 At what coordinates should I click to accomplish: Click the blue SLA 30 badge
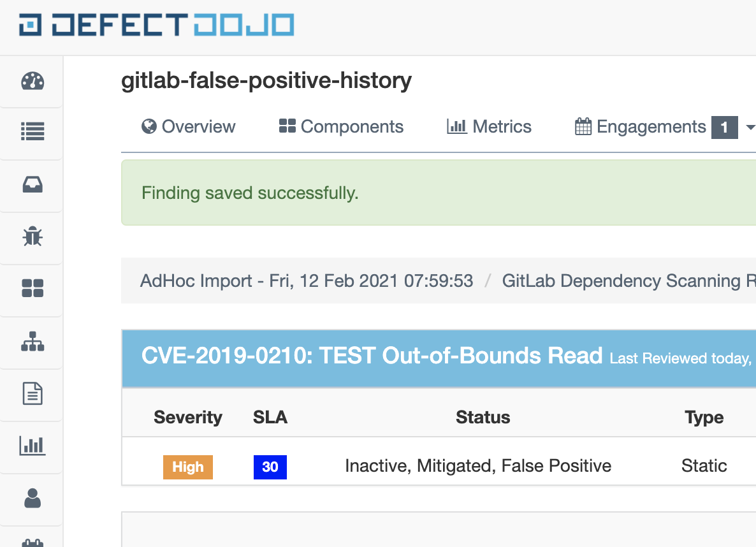point(270,467)
